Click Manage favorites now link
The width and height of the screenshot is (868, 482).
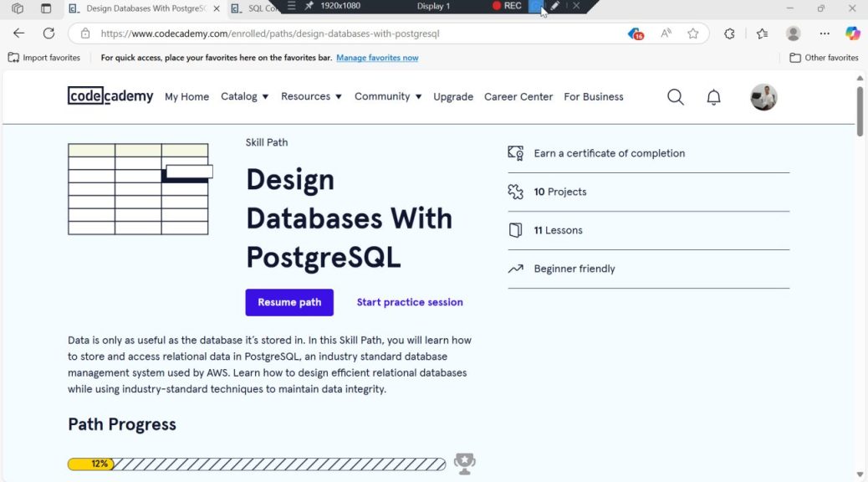point(377,58)
